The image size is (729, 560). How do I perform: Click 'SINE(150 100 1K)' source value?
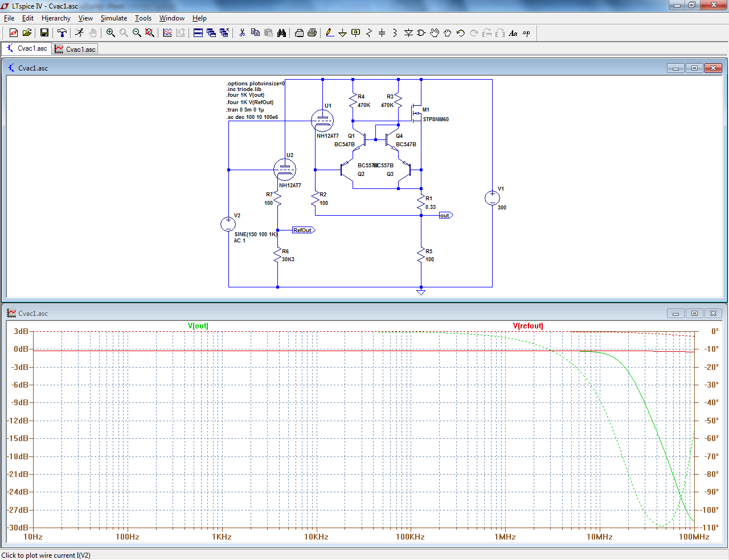click(256, 234)
